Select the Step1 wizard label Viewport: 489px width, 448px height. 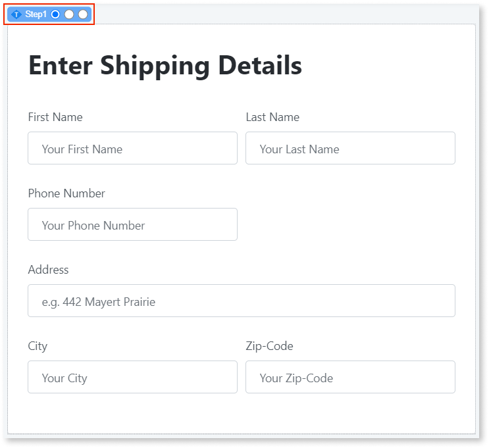(36, 14)
